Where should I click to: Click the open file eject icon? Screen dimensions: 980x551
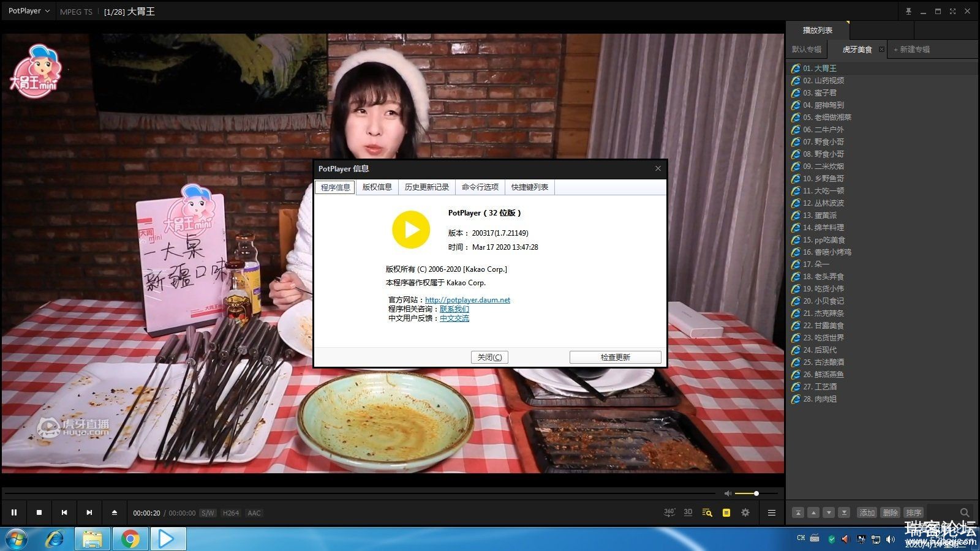click(x=115, y=512)
